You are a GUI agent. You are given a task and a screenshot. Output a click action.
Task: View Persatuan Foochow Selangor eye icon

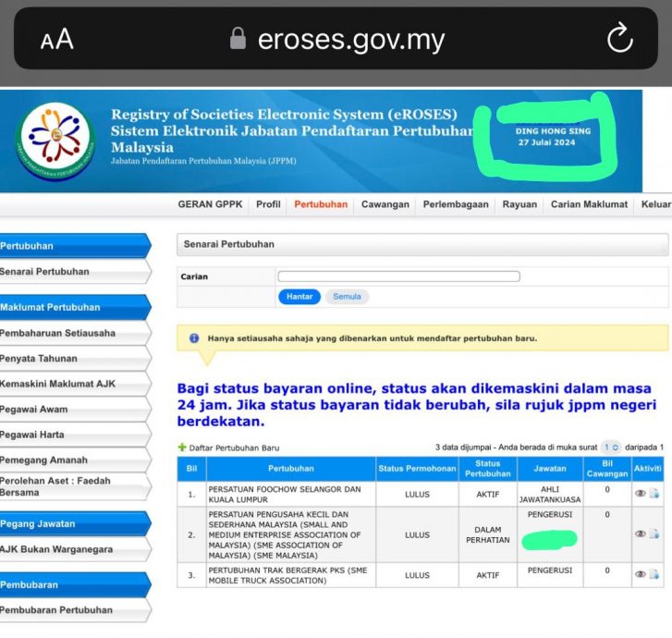640,494
